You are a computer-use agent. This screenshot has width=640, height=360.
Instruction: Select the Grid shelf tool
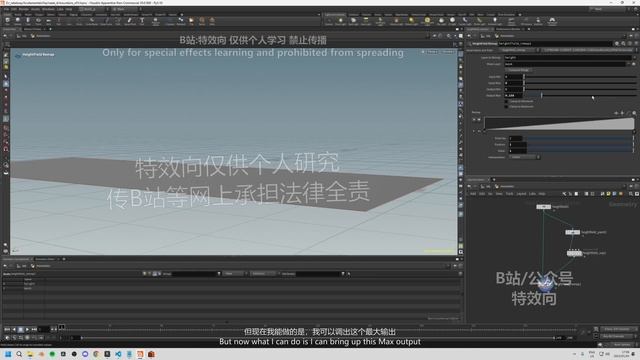click(x=48, y=21)
